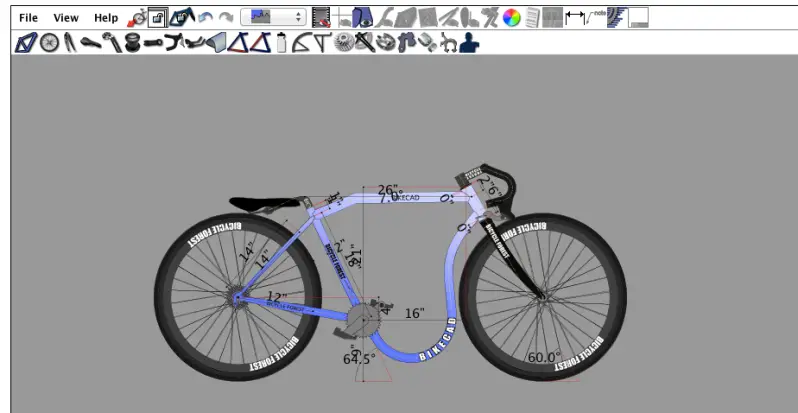Open the cassette sprockets icon
Image resolution: width=798 pixels, height=413 pixels.
click(344, 43)
